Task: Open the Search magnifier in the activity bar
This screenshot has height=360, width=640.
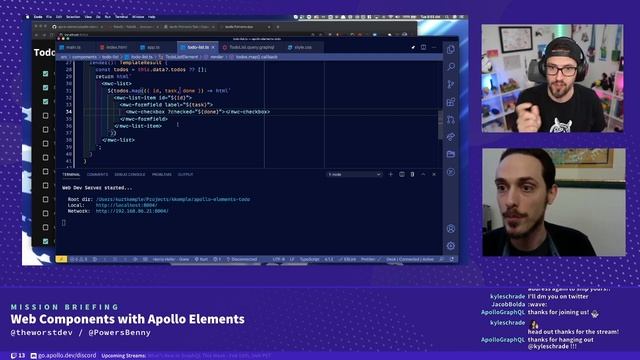Action: click(451, 67)
